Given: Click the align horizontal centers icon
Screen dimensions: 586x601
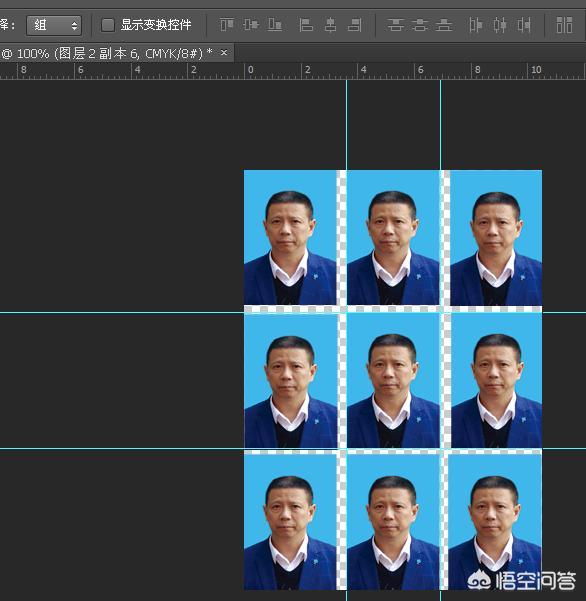Looking at the screenshot, I should [x=330, y=25].
